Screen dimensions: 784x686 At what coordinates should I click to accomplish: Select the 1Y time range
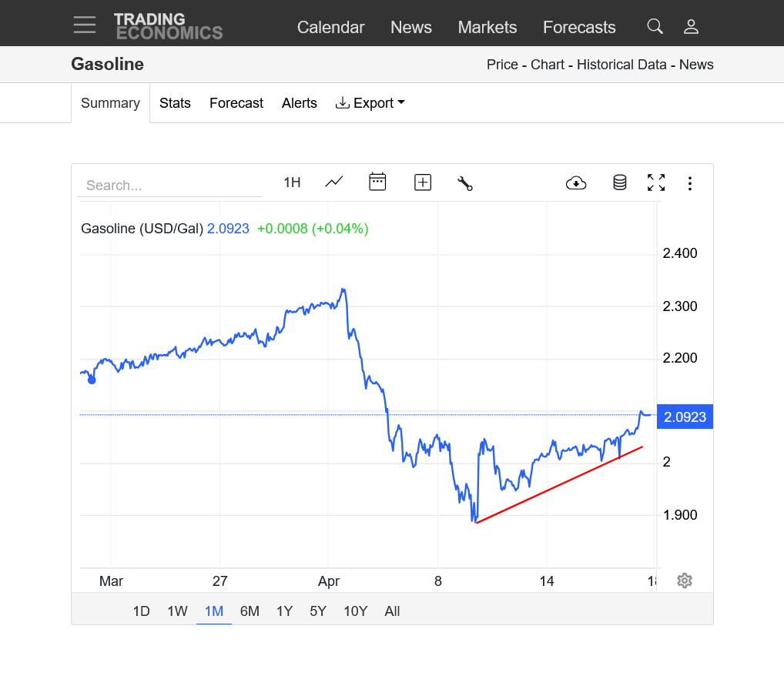coord(284,611)
